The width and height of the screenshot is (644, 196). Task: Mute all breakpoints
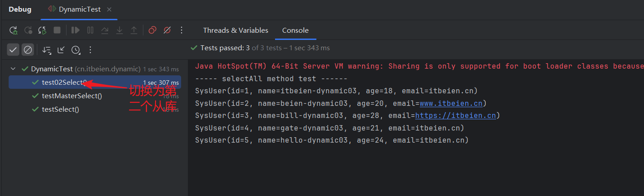coord(167,30)
